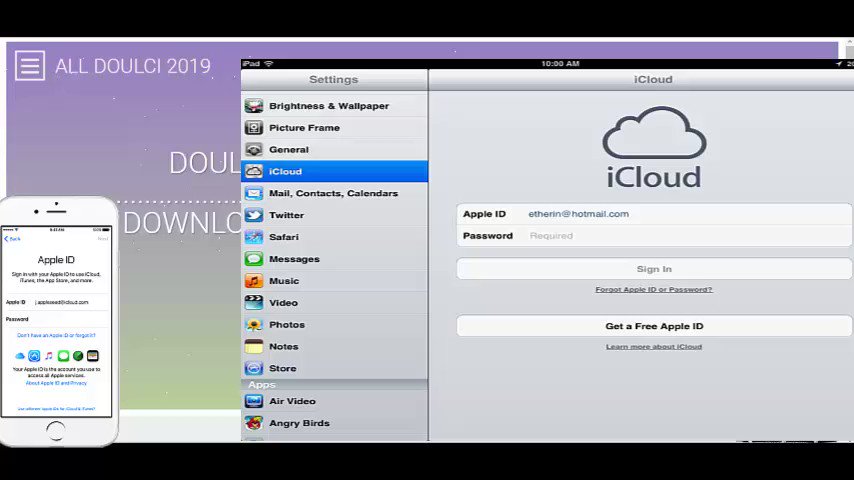Open the hamburger menu icon beside ALL DOULCI 2019
Viewport: 854px width, 480px height.
click(x=30, y=65)
